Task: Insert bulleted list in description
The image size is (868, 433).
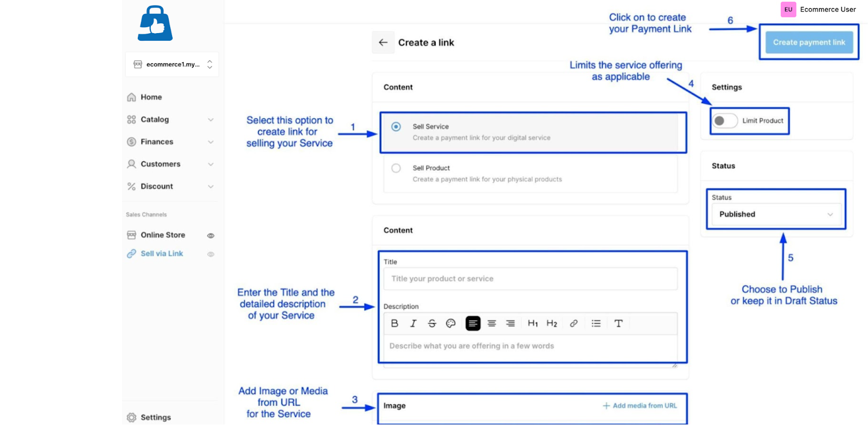Action: point(596,323)
